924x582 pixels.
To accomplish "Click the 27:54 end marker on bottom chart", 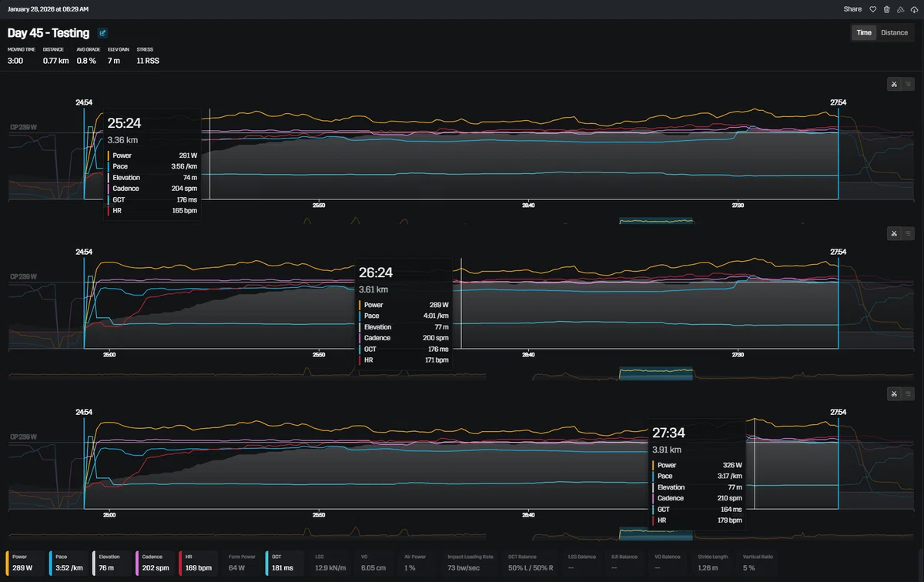I will point(838,413).
